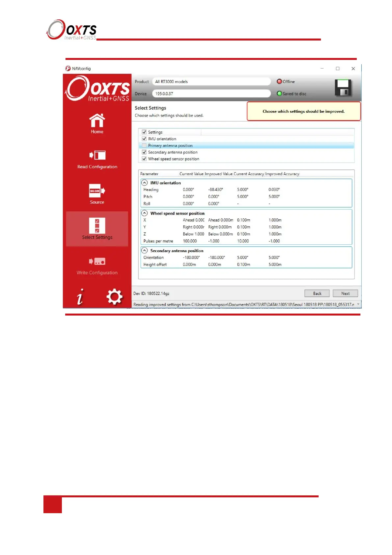Click Heading improved value '-88.430°'
Image resolution: width=392 pixels, height=555 pixels.
[x=216, y=190]
